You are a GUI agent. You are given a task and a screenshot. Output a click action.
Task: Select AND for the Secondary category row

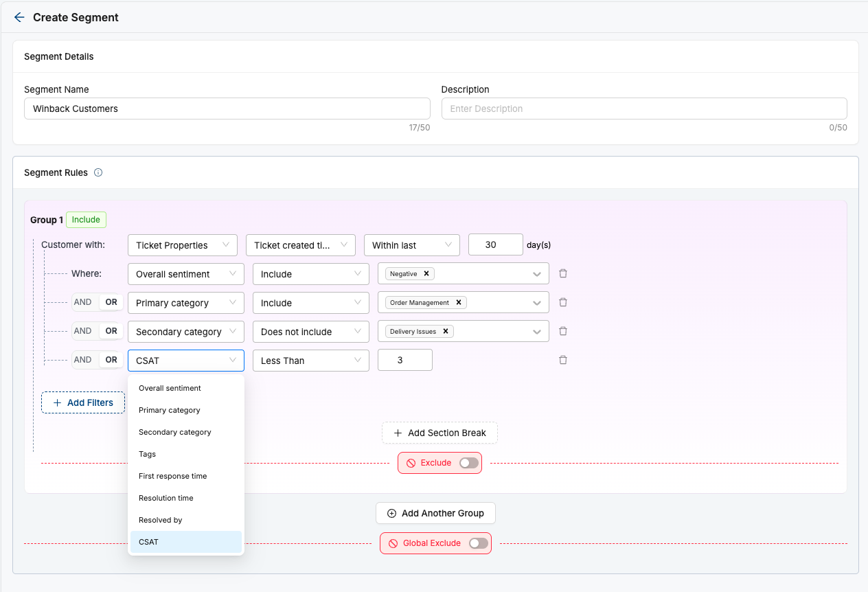coord(83,331)
